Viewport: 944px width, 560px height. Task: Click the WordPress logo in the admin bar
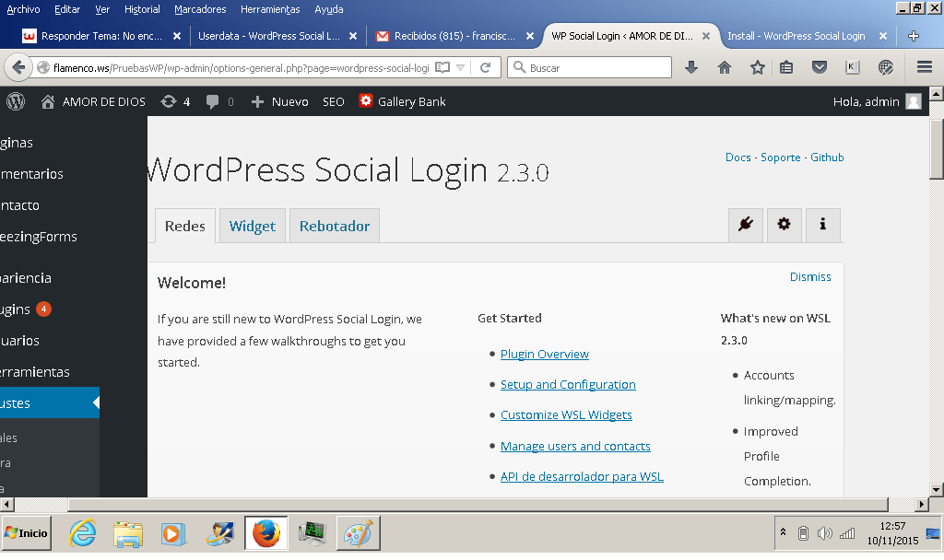[x=16, y=101]
